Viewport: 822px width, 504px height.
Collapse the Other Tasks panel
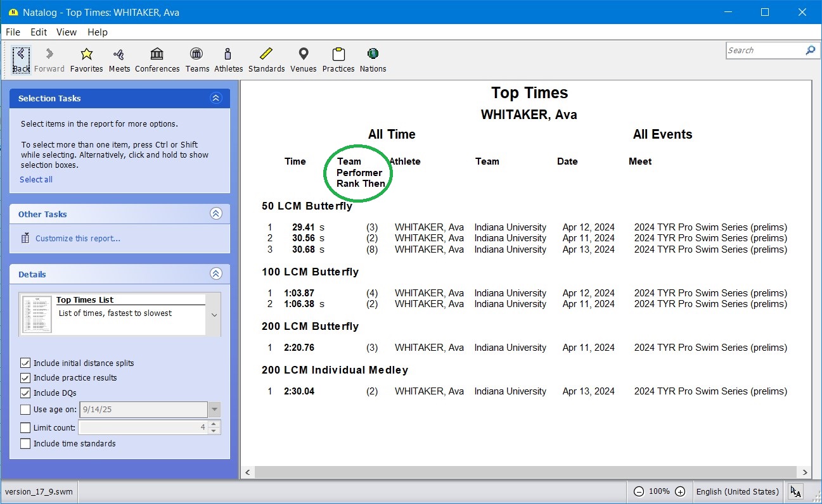pos(216,214)
